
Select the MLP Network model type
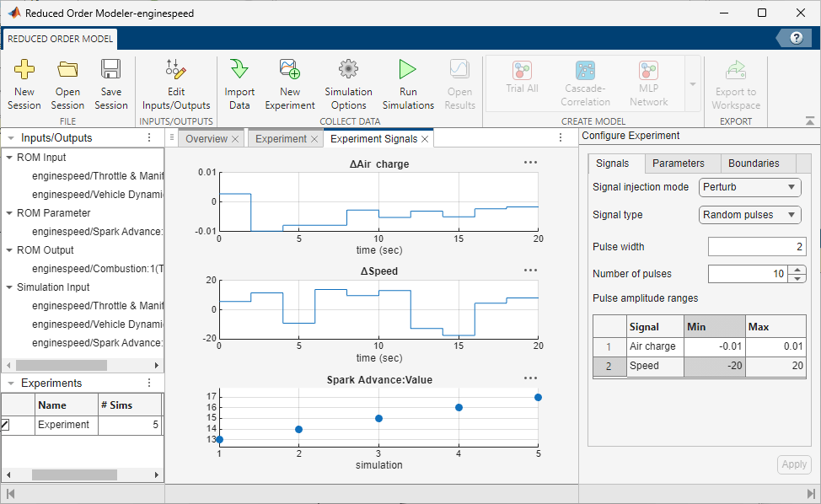[x=648, y=82]
